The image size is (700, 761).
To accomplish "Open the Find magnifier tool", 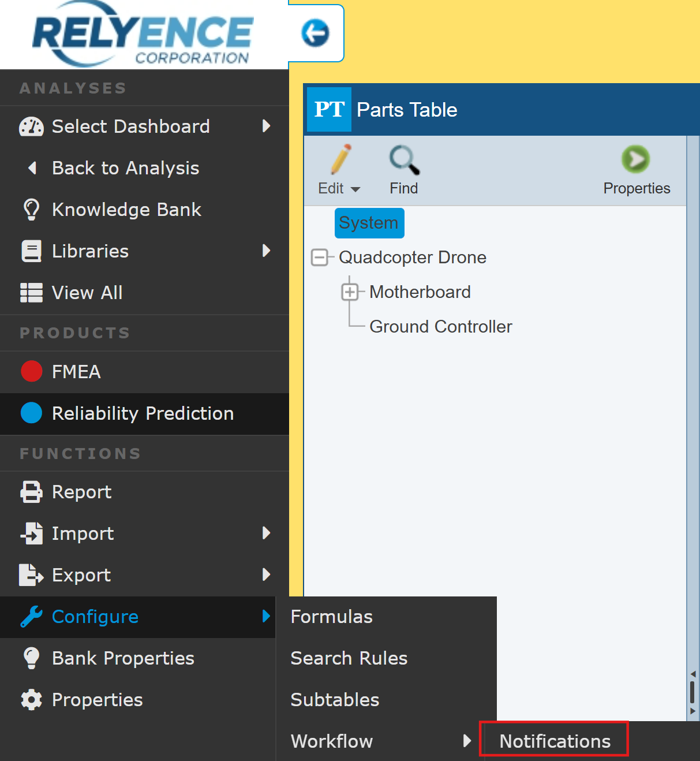I will pos(404,161).
